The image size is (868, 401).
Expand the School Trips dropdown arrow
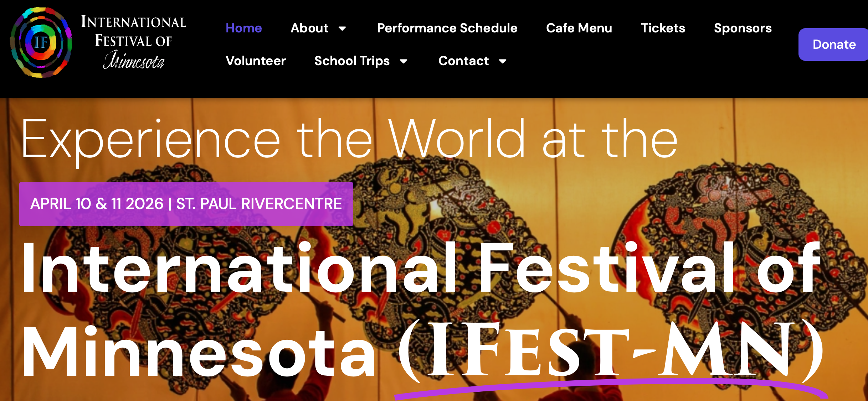pyautogui.click(x=404, y=61)
